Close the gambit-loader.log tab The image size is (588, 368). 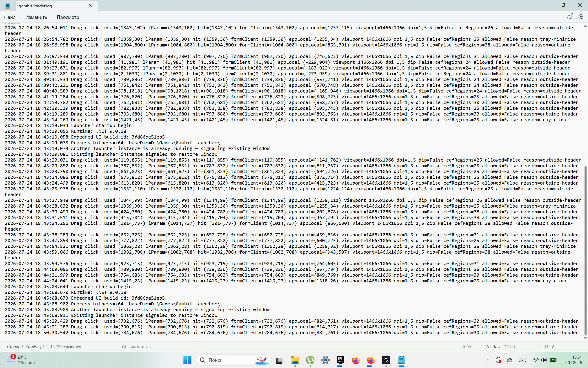91,6
